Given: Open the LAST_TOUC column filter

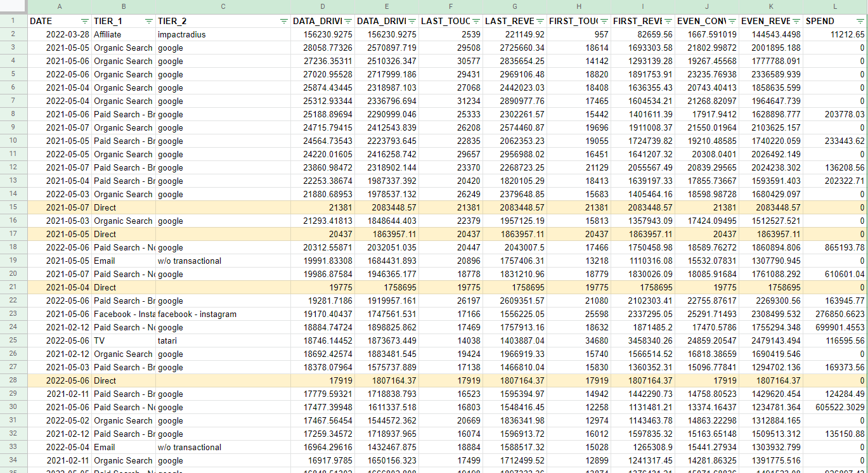Looking at the screenshot, I should [x=476, y=21].
